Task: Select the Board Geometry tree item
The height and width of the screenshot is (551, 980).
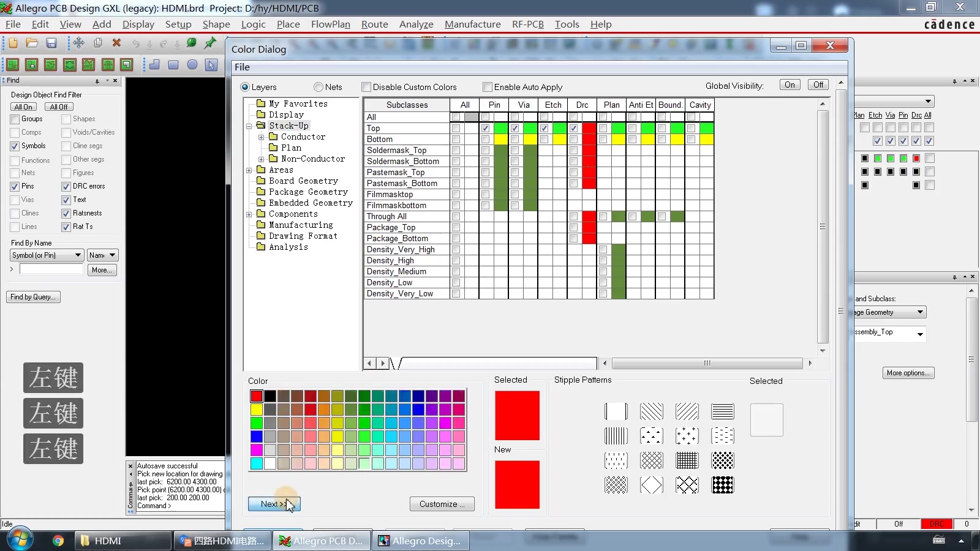Action: tap(303, 181)
